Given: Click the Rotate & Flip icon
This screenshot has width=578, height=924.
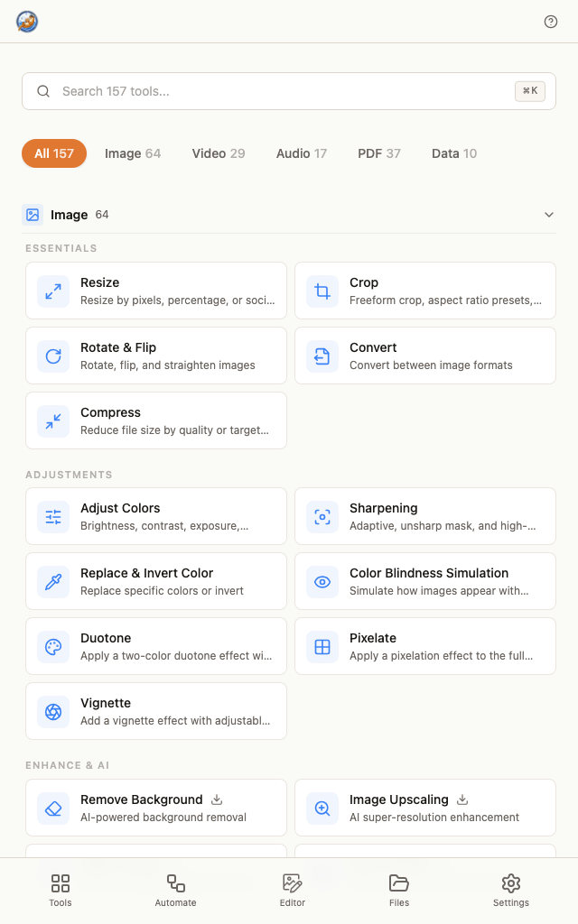Looking at the screenshot, I should (53, 356).
